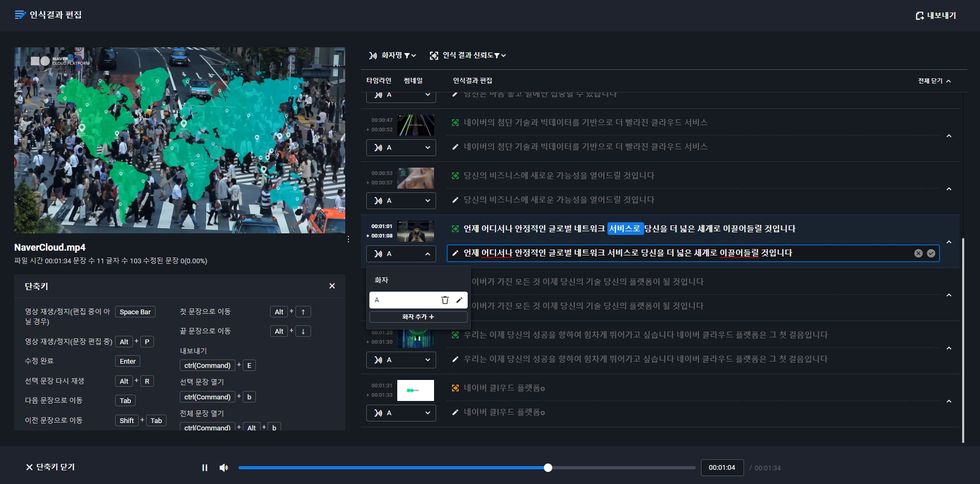Image resolution: width=980 pixels, height=484 pixels.
Task: Click 단축키 닫기 at bottom left
Action: (x=50, y=467)
